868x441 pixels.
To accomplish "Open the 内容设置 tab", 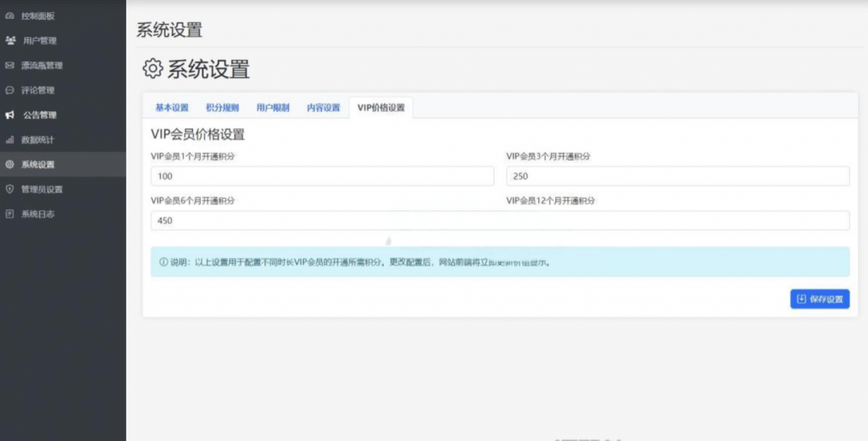I will click(x=323, y=108).
